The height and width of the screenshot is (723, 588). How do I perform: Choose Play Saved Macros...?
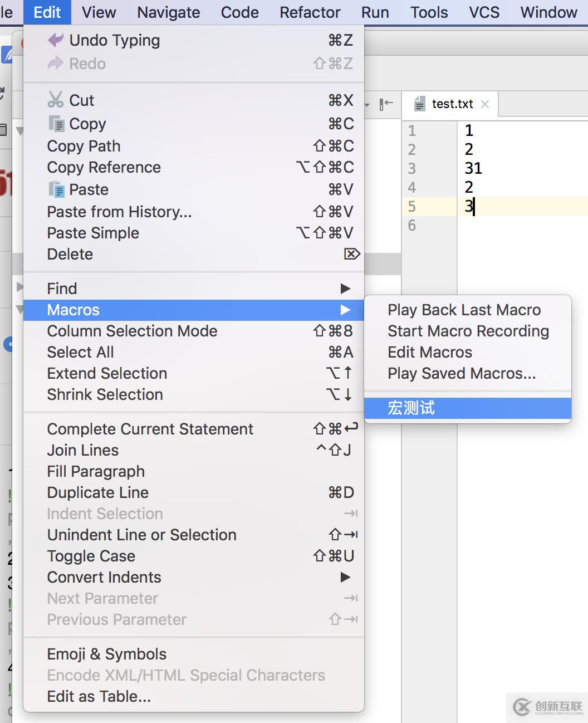pyautogui.click(x=468, y=373)
